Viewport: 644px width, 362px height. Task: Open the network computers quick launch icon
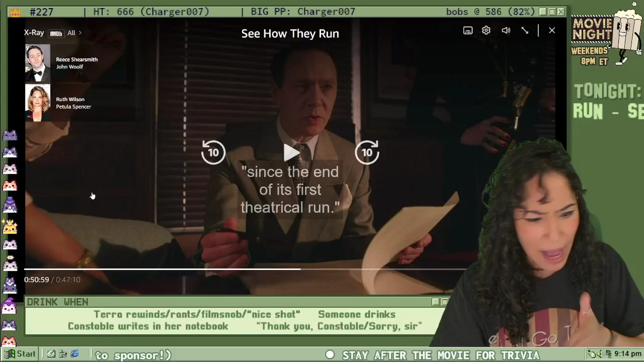[63, 354]
